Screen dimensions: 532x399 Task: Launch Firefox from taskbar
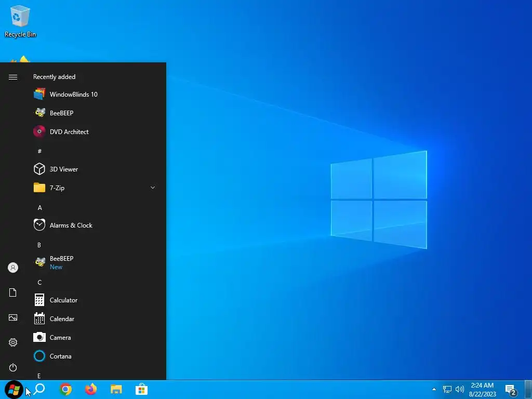tap(90, 389)
